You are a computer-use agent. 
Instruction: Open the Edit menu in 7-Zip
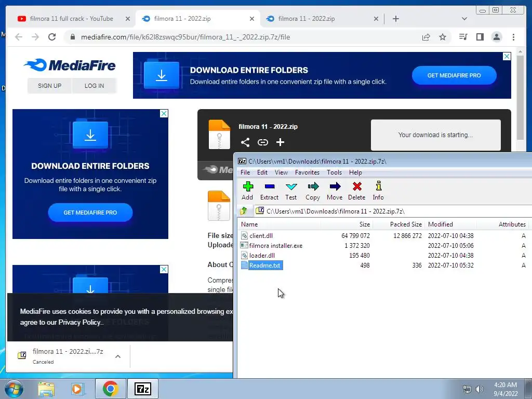262,172
